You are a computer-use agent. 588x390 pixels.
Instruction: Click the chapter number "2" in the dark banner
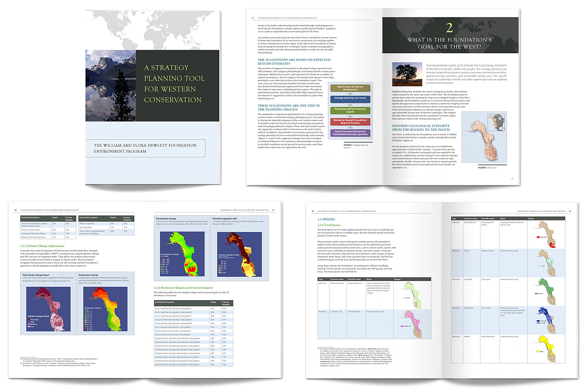(x=450, y=27)
